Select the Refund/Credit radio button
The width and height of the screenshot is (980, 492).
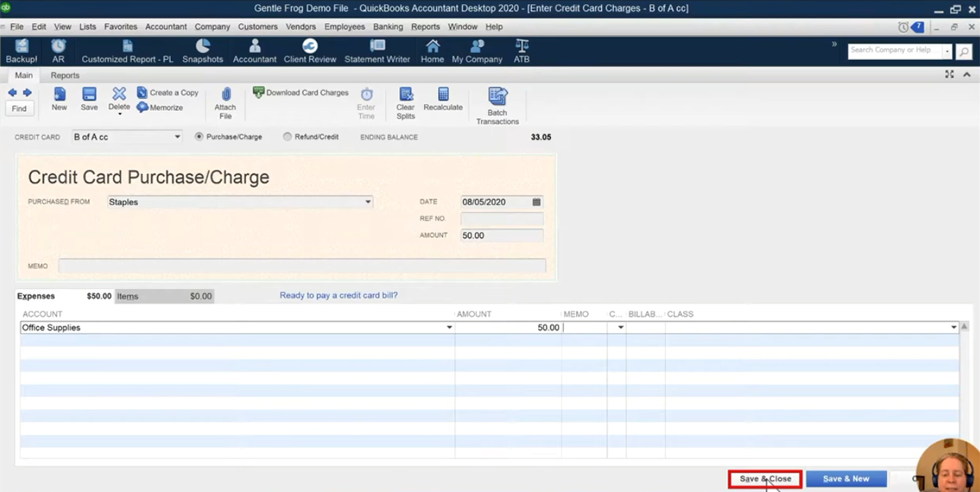[287, 137]
